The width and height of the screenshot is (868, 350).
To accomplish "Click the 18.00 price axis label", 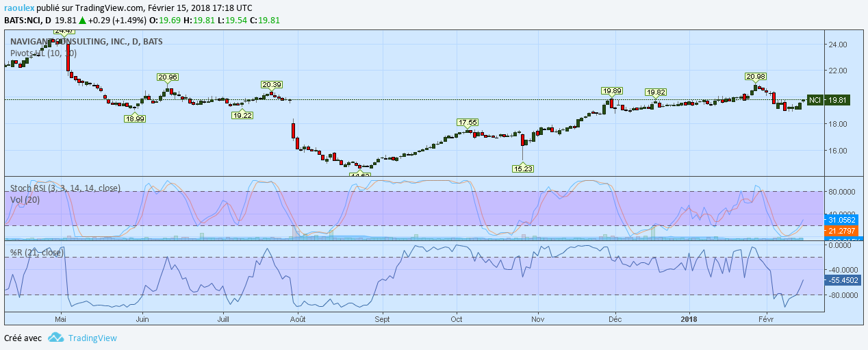I will pyautogui.click(x=838, y=124).
